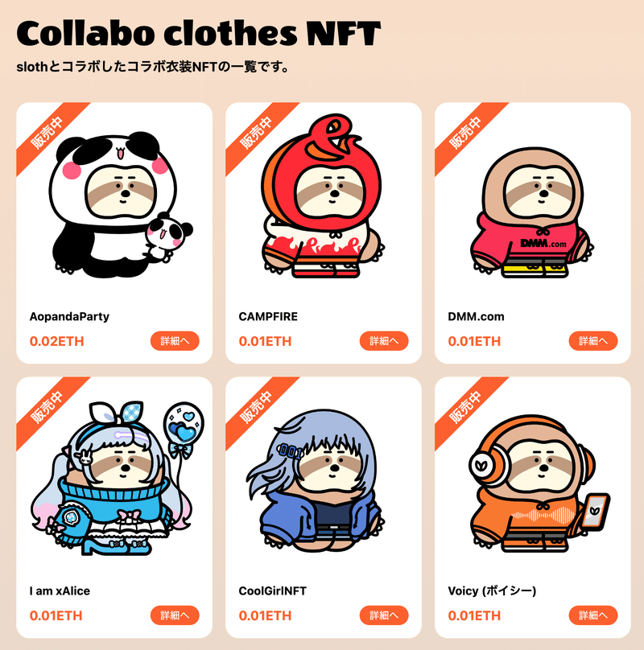Click the 販売中 ribbon on DMM.com card
The image size is (644, 650).
[466, 134]
